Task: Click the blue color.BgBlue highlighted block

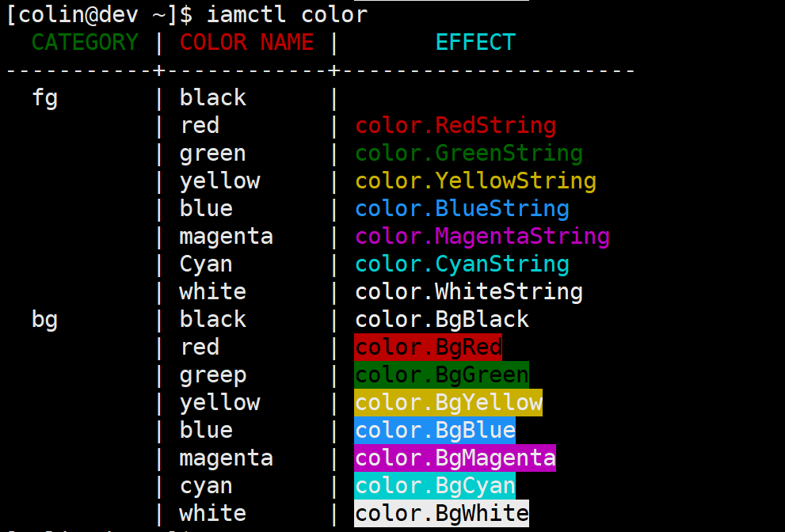Action: click(x=435, y=431)
